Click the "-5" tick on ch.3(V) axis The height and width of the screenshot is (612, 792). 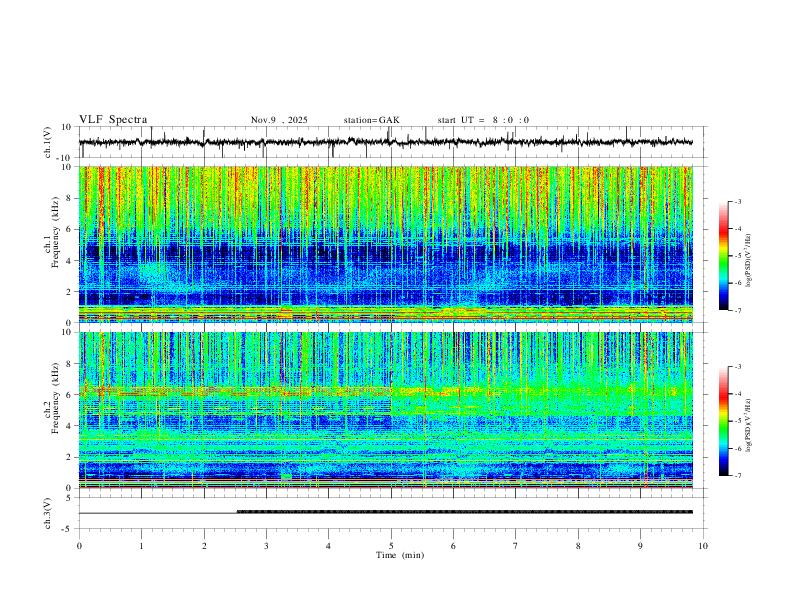(x=68, y=529)
